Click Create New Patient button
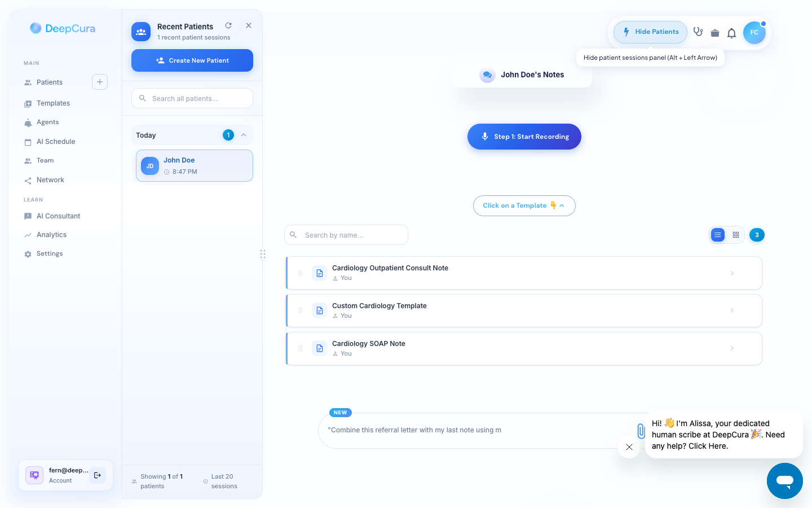The width and height of the screenshot is (812, 508). coord(192,60)
